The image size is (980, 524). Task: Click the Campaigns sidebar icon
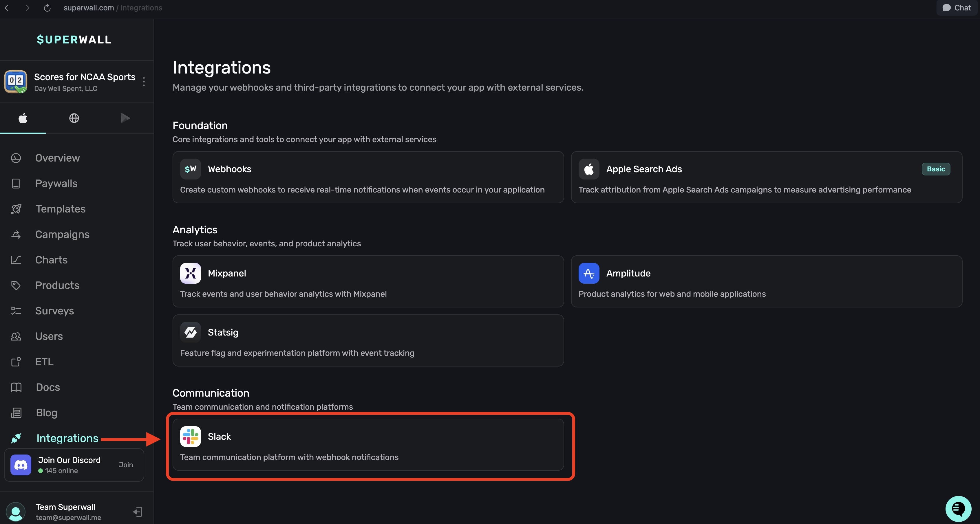16,234
